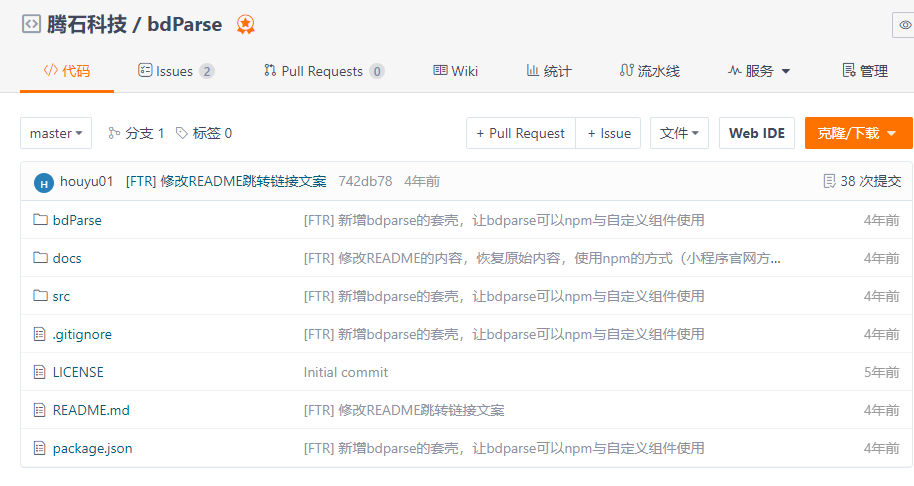Click the + Pull Request button

(521, 133)
